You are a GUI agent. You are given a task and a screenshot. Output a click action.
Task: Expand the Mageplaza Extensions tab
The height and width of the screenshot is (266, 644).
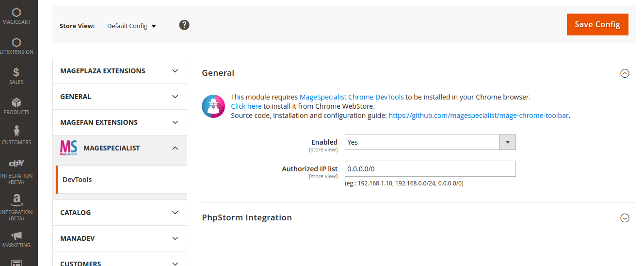pos(120,71)
